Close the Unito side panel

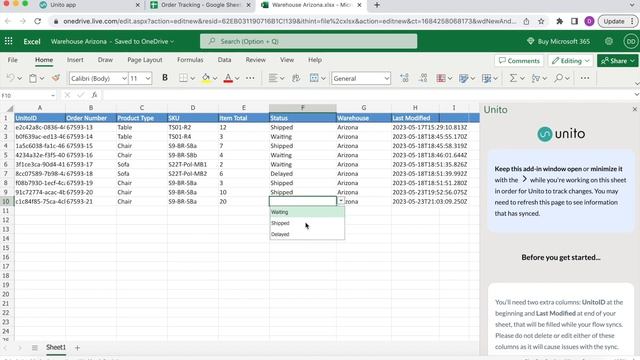pyautogui.click(x=634, y=109)
